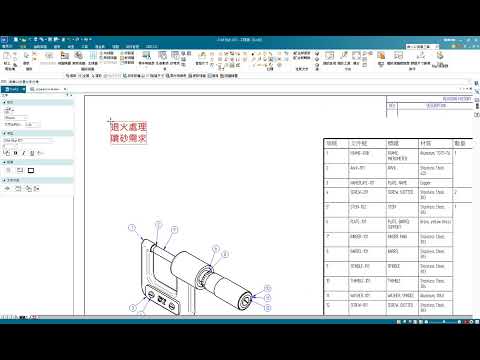Image resolution: width=480 pixels, height=360 pixels.
Task: Adjust the zoom slider in the status bar
Action: (444, 322)
